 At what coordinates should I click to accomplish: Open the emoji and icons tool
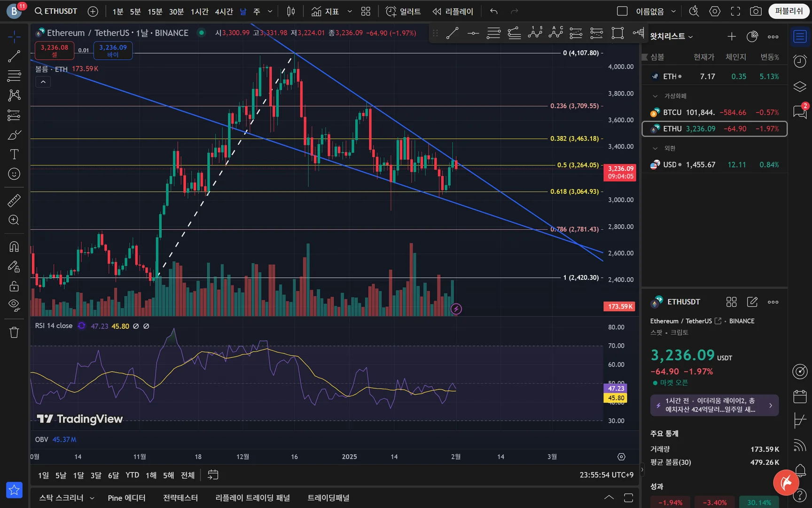pyautogui.click(x=14, y=174)
